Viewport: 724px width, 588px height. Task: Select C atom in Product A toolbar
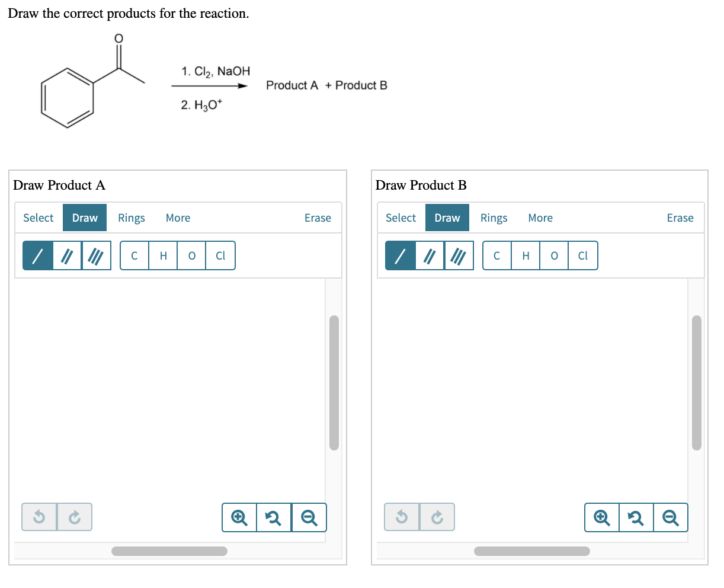pyautogui.click(x=134, y=255)
